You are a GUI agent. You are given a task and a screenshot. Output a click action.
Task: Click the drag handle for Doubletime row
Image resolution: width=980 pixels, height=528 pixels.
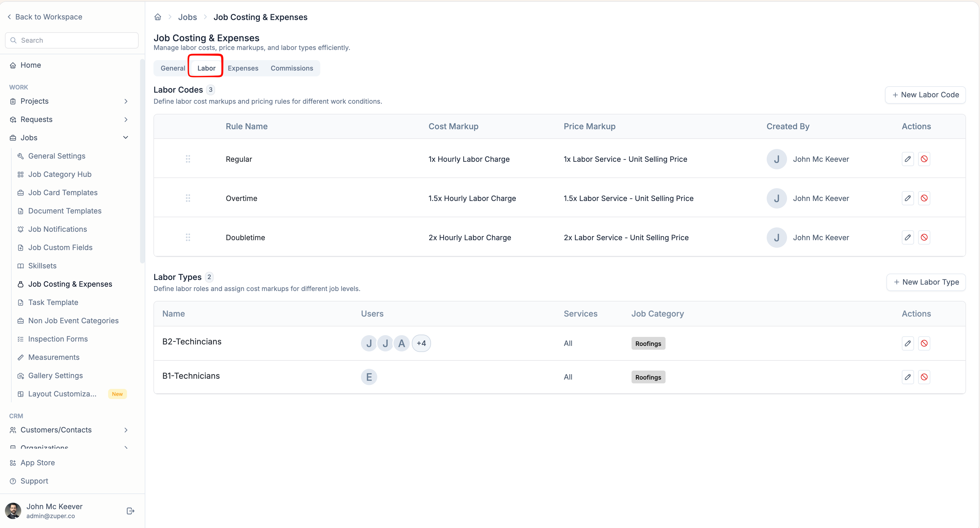pos(188,237)
